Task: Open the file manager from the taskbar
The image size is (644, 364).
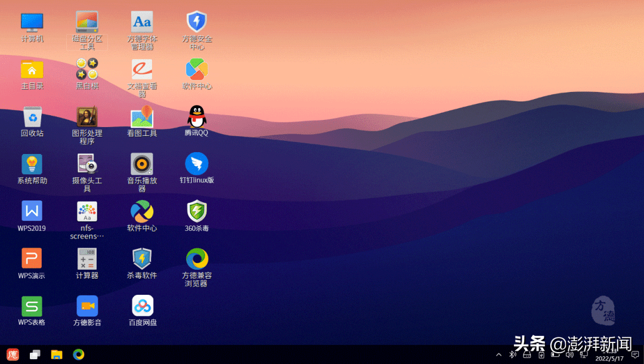Action: (x=57, y=354)
